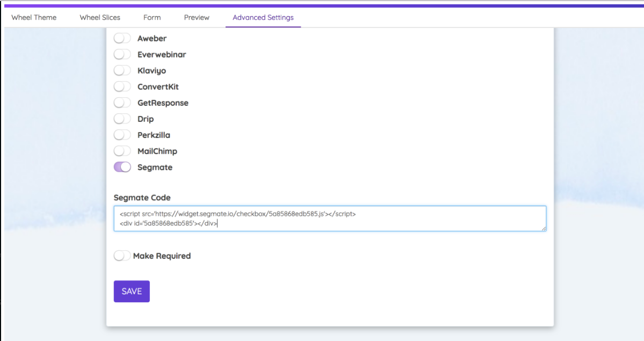The width and height of the screenshot is (644, 341).
Task: Click the Drip label
Action: click(146, 119)
